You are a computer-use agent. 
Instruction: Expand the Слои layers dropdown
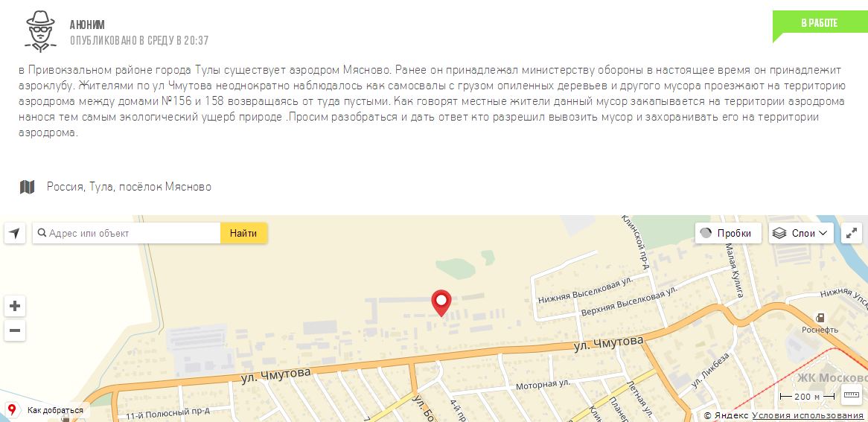click(801, 233)
